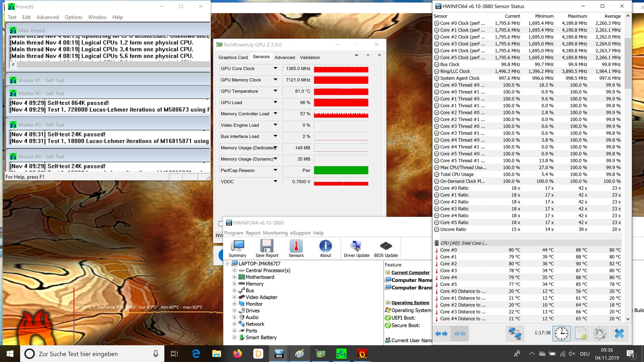Open the Advanced menu in Prime95
Screen dimensions: 644x362
47,17
